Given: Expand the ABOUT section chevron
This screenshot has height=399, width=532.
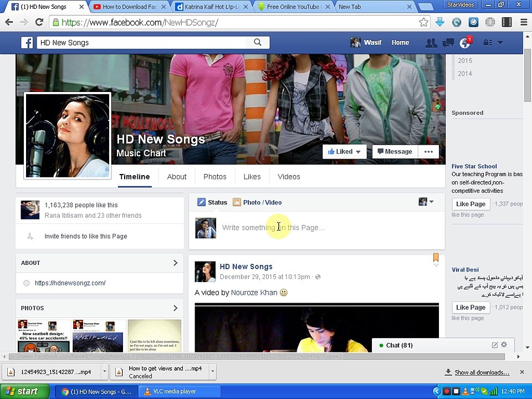Looking at the screenshot, I should (x=176, y=263).
